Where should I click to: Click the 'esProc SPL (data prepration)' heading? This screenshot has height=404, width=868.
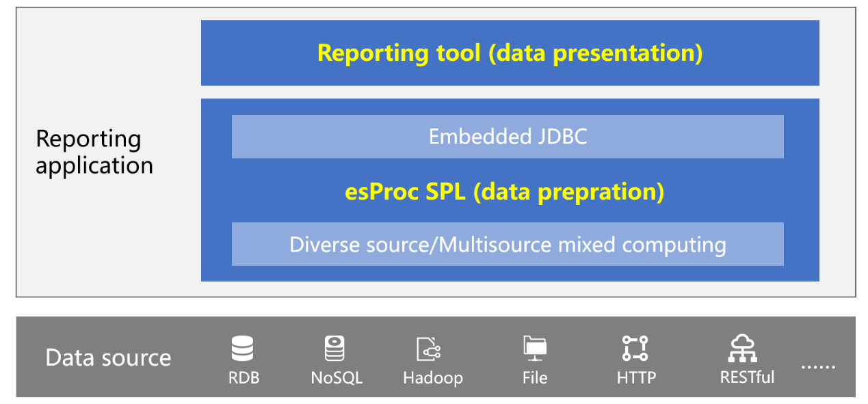[504, 192]
